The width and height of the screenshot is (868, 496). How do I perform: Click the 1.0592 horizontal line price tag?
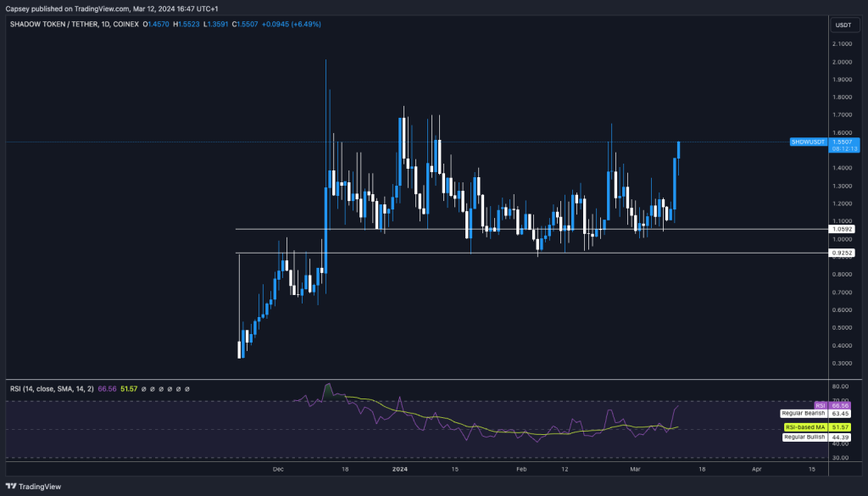[x=843, y=229]
